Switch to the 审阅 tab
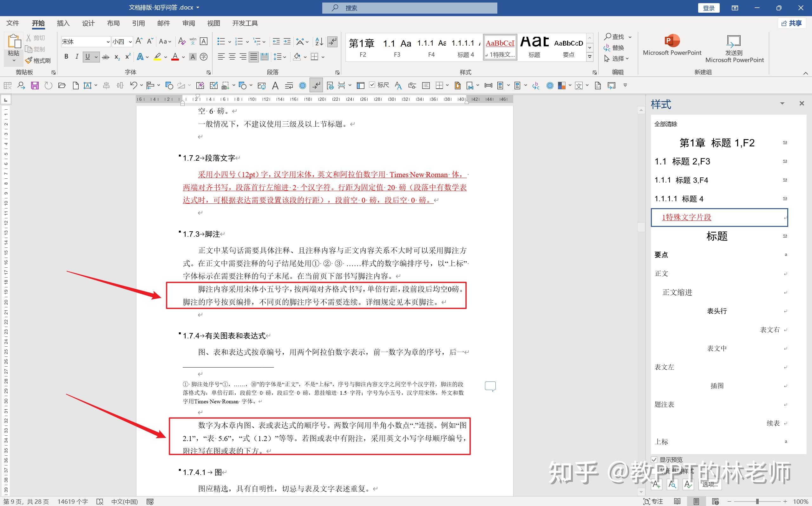 [189, 23]
